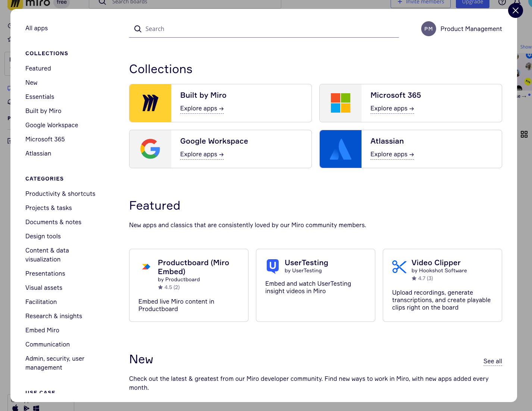Viewport: 532px width, 411px height.
Task: Select Featured collection in sidebar
Action: click(38, 68)
